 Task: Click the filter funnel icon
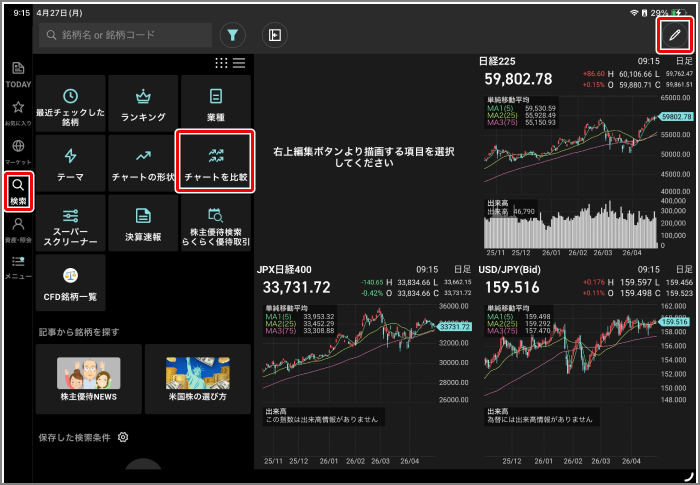[232, 35]
